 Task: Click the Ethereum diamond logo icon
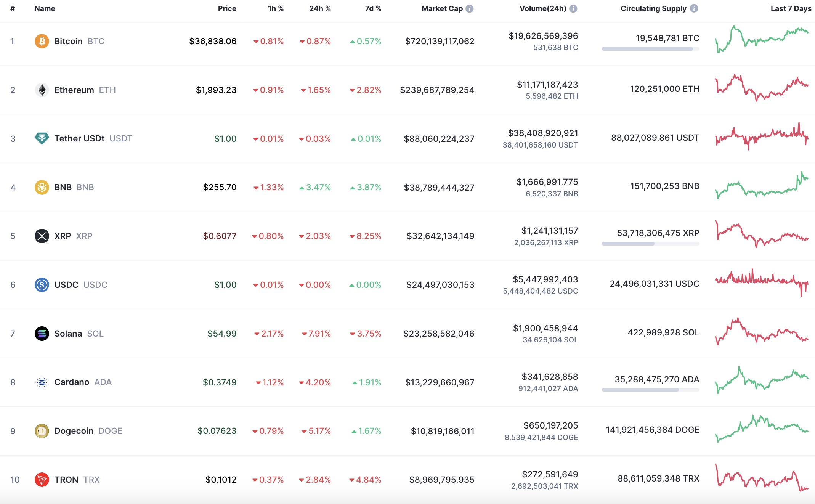coord(42,90)
